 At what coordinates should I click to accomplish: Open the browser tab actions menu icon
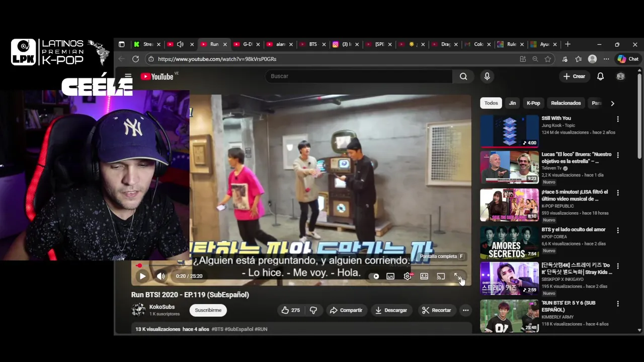pyautogui.click(x=121, y=44)
